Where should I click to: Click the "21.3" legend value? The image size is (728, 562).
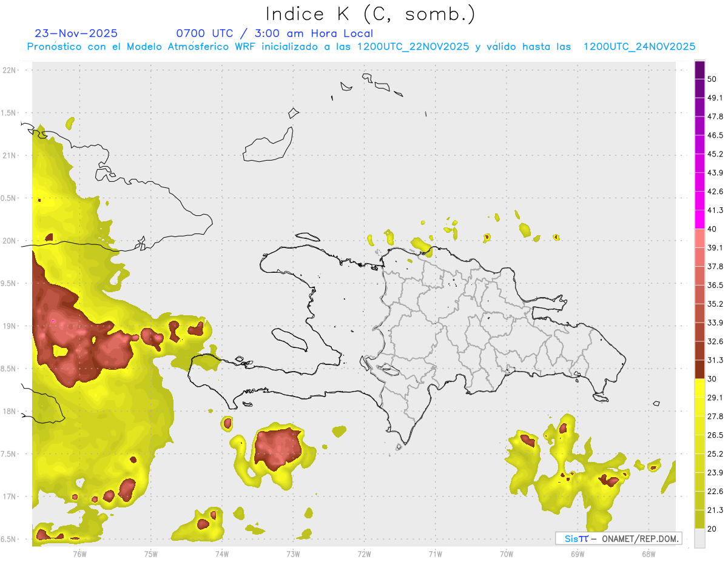coord(715,510)
